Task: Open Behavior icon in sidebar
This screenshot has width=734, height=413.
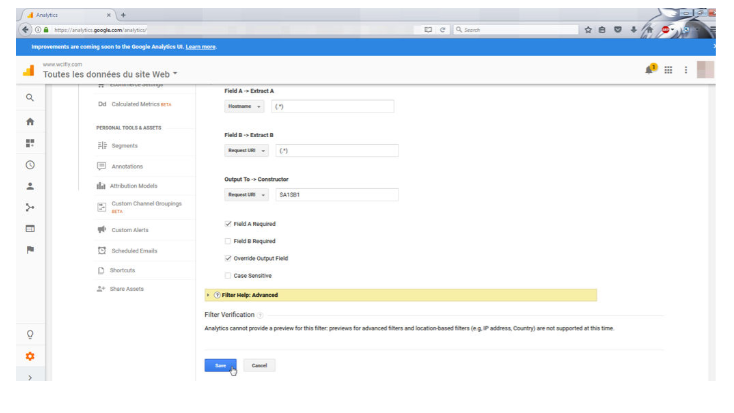Action: [x=30, y=229]
